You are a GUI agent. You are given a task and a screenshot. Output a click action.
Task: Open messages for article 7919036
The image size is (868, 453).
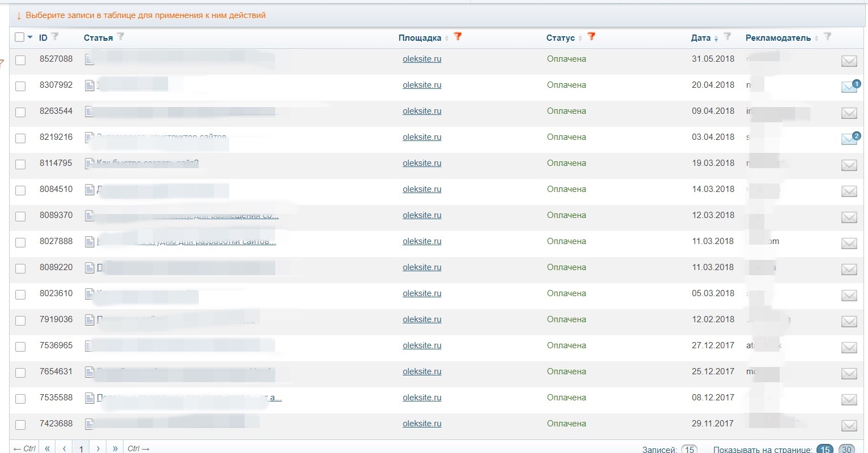coord(849,322)
